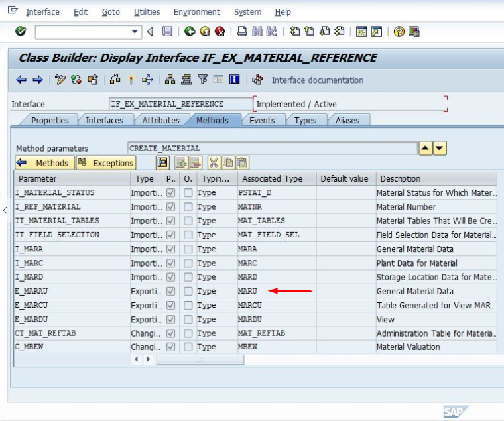Open the command field dropdown arrow
504x421 pixels.
click(135, 32)
